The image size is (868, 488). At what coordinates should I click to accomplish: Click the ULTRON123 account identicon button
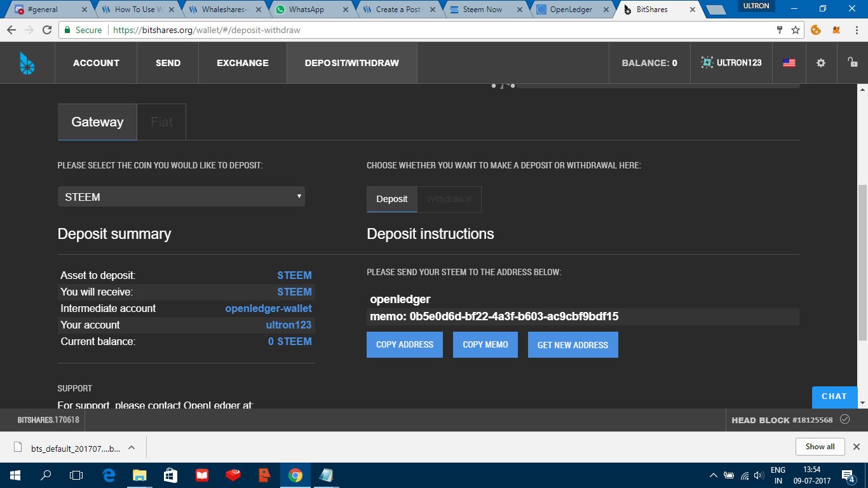[x=731, y=63]
